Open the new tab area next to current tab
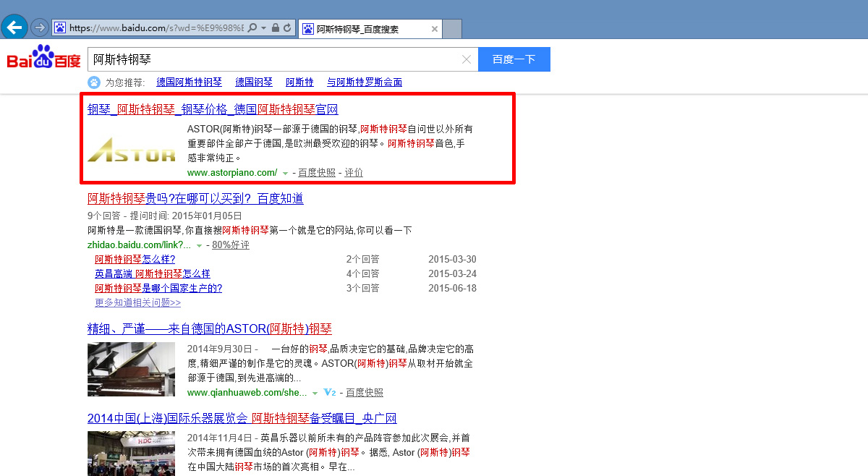The height and width of the screenshot is (476, 868). 451,29
